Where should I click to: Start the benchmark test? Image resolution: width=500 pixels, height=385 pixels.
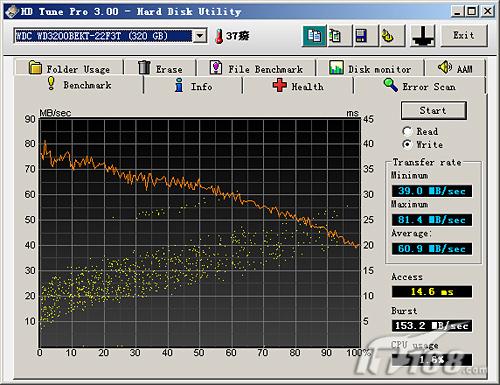tap(433, 110)
